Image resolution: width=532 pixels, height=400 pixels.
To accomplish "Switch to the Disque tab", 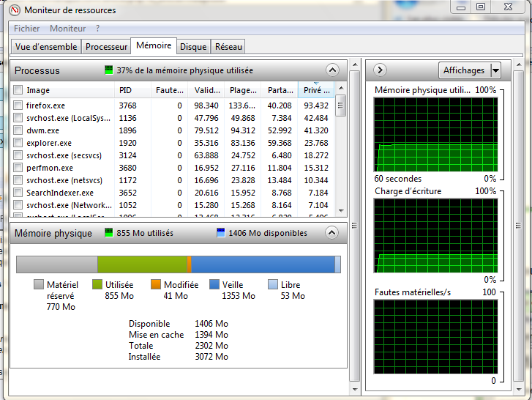I will 193,46.
